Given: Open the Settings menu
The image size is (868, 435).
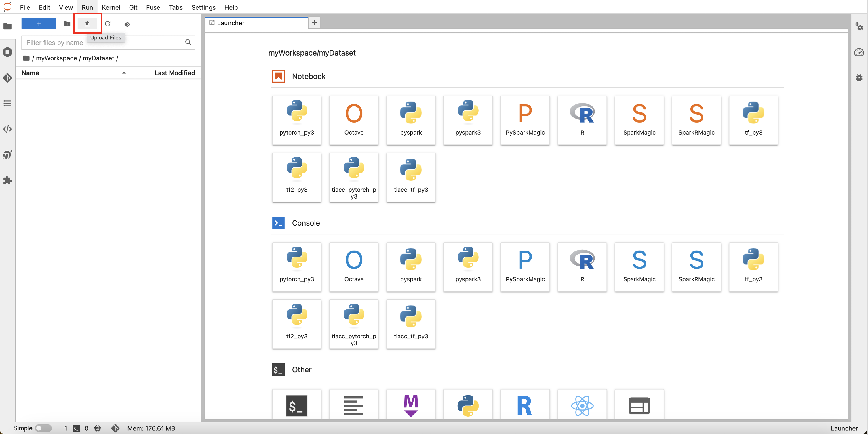Looking at the screenshot, I should (203, 7).
